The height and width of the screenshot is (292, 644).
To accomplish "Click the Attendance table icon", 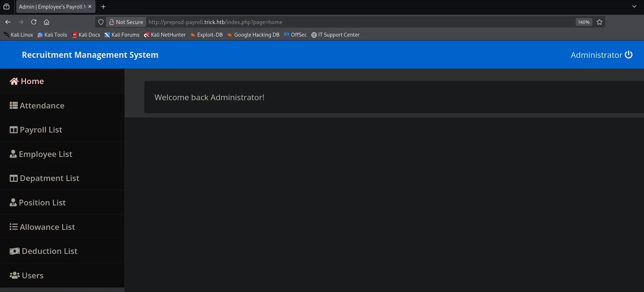I will [x=14, y=106].
